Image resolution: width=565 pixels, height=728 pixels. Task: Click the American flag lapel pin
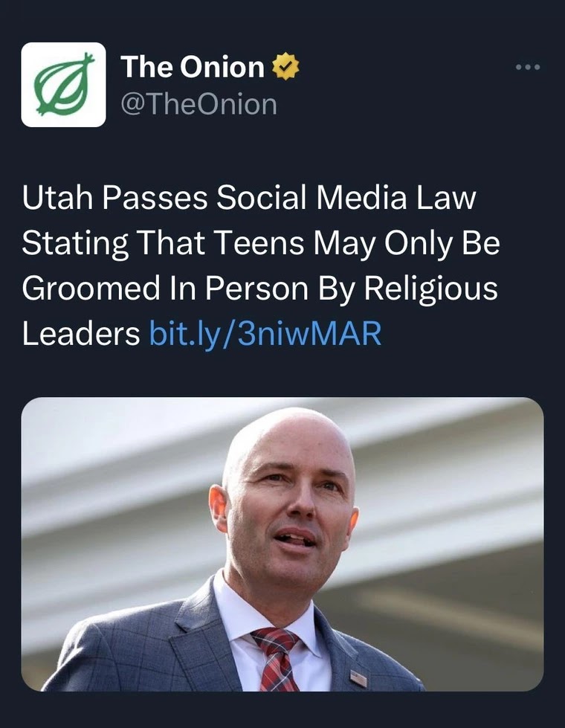point(358,678)
